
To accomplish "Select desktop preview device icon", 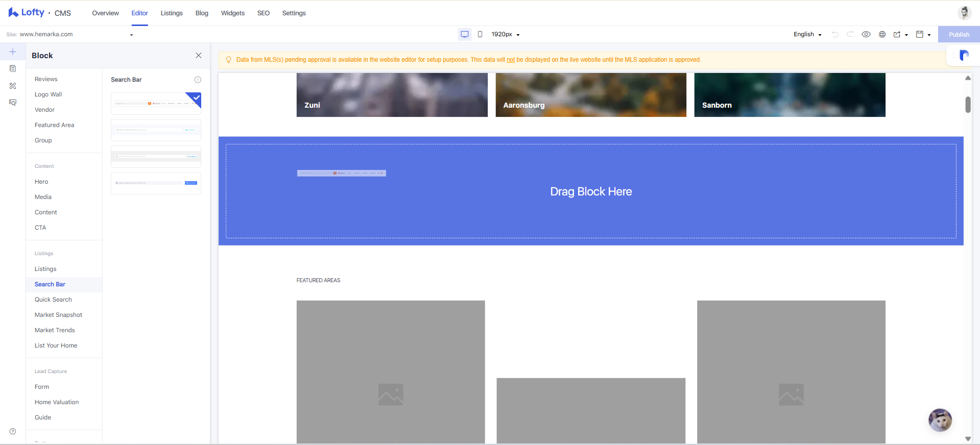I will pyautogui.click(x=465, y=34).
